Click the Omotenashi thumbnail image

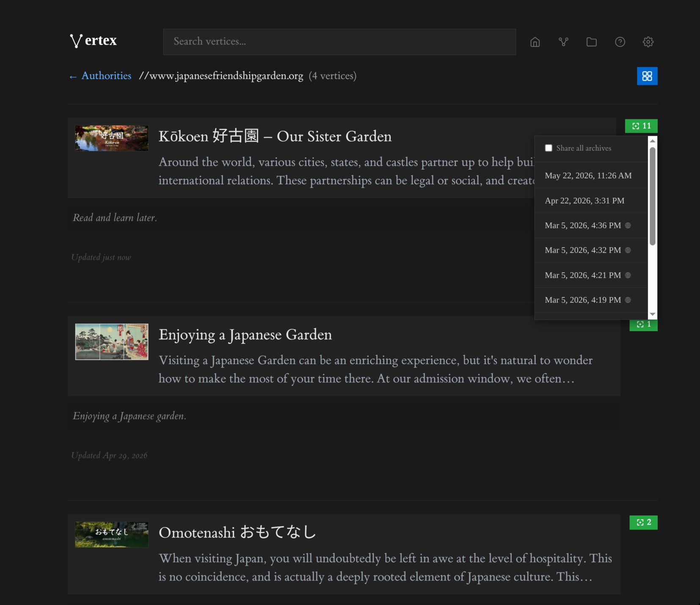pyautogui.click(x=112, y=534)
